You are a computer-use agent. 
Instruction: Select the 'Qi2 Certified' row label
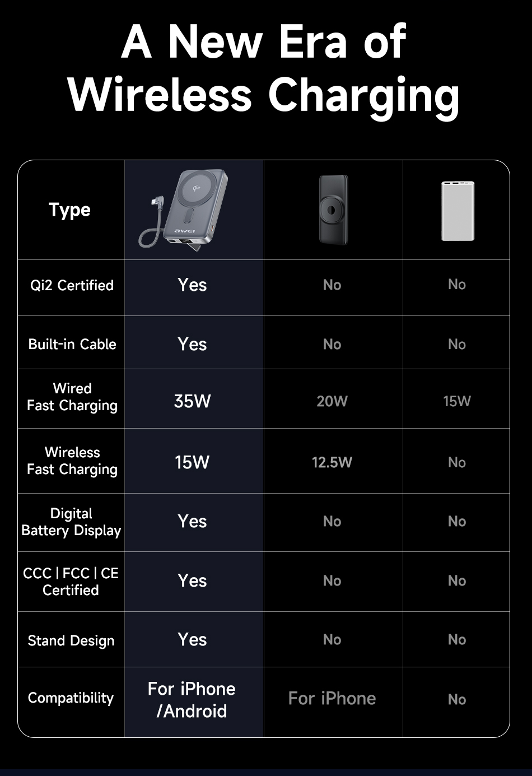(72, 285)
